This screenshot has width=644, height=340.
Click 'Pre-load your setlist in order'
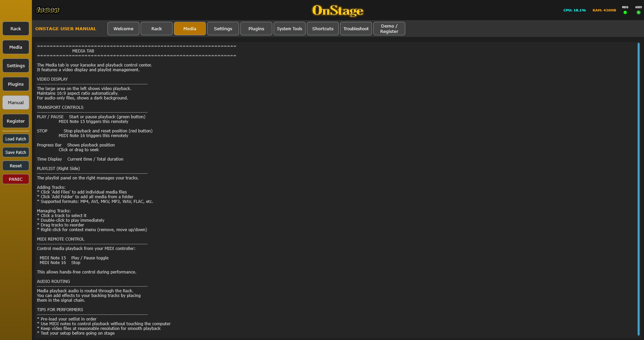[x=67, y=319]
